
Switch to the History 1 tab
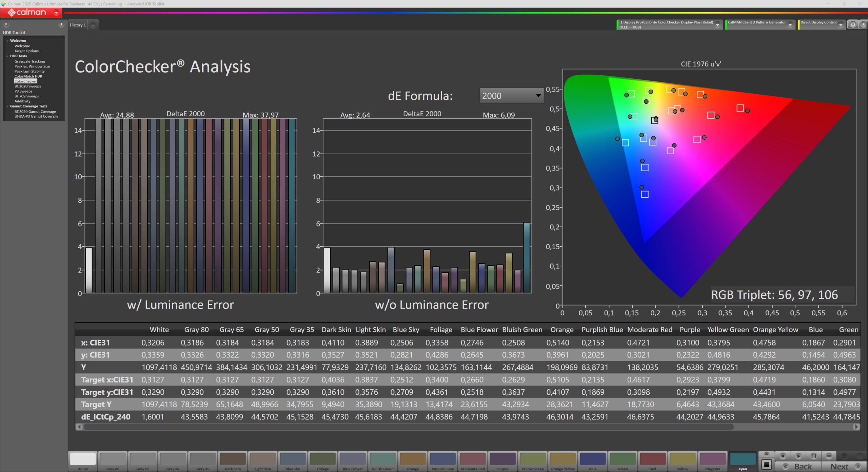coord(78,25)
